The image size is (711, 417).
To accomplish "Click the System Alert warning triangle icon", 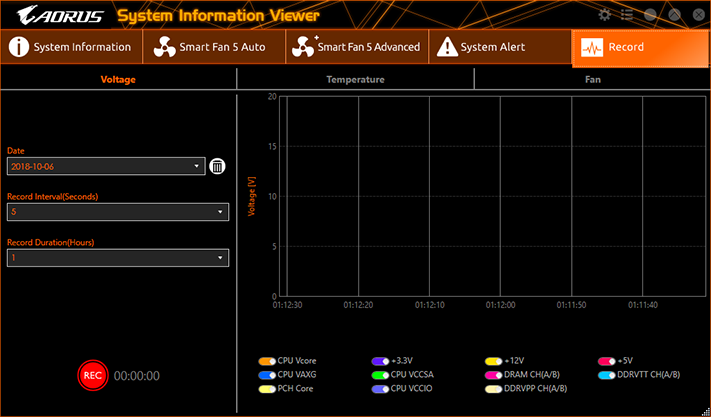I will (x=446, y=47).
